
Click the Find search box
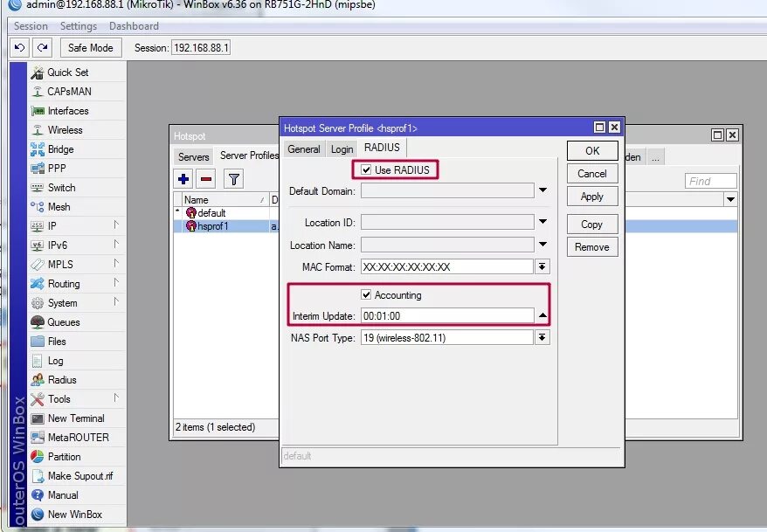pos(710,182)
